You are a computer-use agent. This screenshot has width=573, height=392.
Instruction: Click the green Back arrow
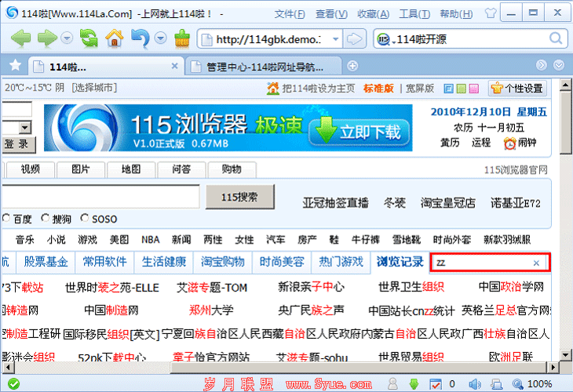tap(21, 38)
